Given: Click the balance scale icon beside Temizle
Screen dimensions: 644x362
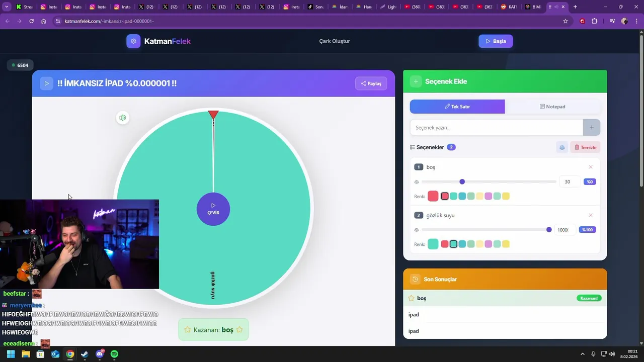Looking at the screenshot, I should click(x=562, y=147).
